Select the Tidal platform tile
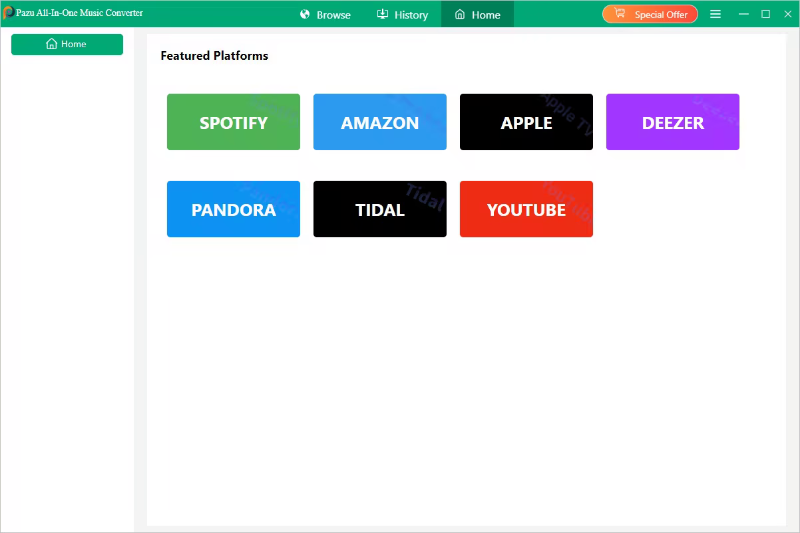The image size is (800, 533). click(380, 209)
